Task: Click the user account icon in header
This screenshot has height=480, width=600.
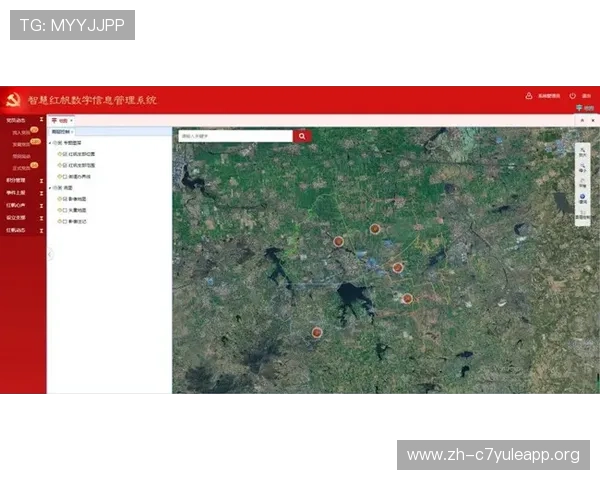Action: [528, 96]
